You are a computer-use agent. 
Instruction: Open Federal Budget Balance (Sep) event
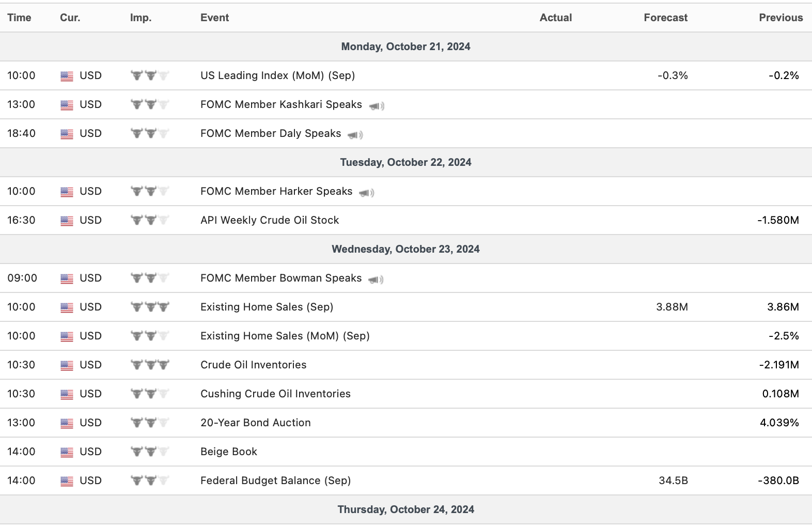point(275,481)
